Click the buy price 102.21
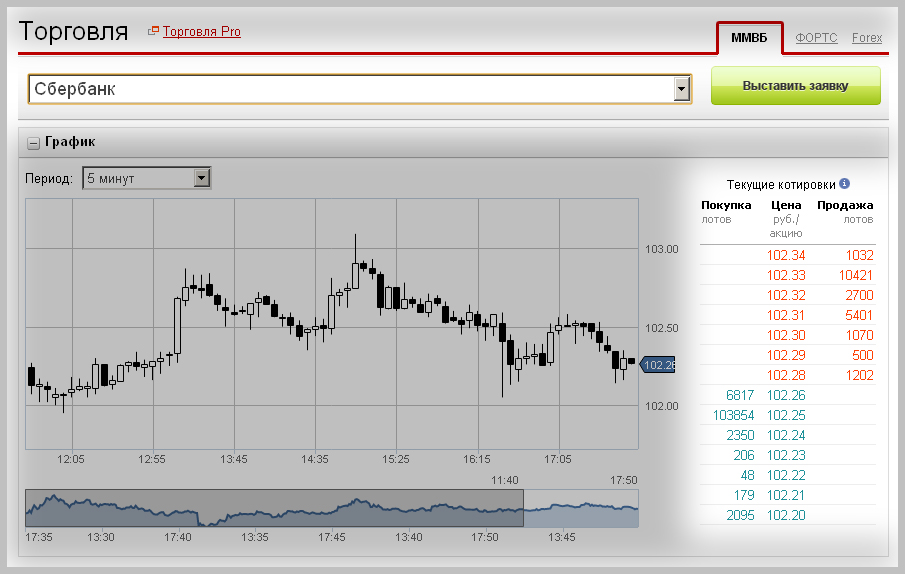 [786, 496]
